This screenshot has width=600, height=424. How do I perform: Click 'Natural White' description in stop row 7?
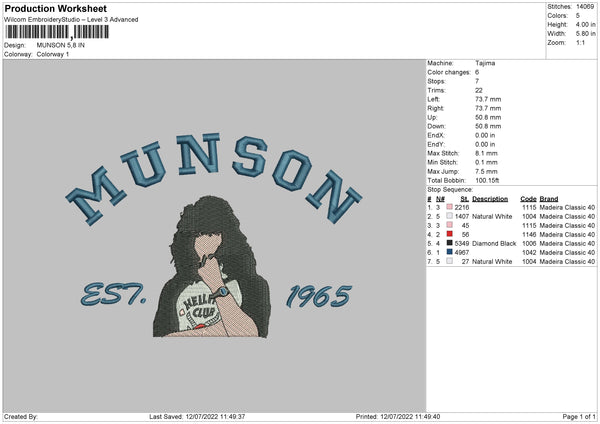[x=492, y=262]
